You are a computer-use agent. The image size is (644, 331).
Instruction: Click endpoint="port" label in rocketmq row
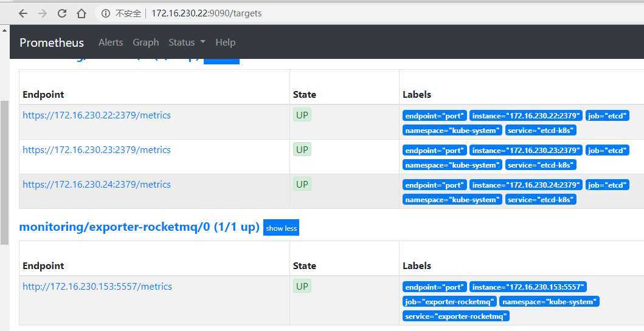click(435, 287)
